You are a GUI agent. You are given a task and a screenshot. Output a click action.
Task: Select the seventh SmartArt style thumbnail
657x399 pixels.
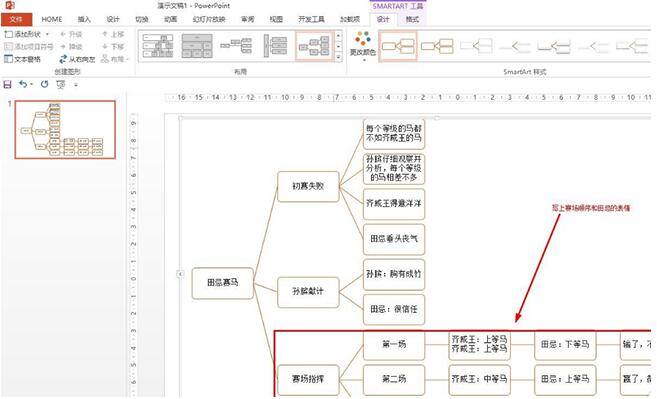[x=632, y=46]
